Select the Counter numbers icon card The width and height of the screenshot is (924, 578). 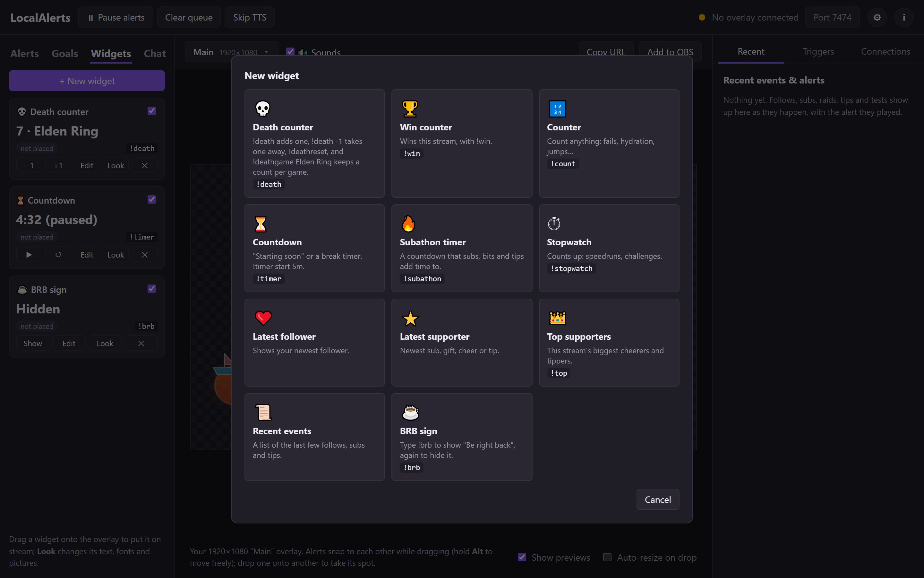[x=609, y=143]
